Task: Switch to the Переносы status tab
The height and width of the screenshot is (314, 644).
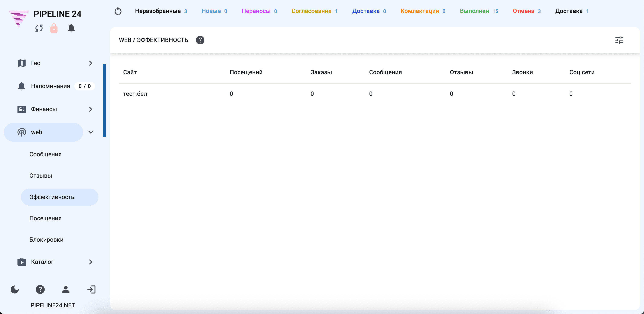Action: tap(259, 11)
